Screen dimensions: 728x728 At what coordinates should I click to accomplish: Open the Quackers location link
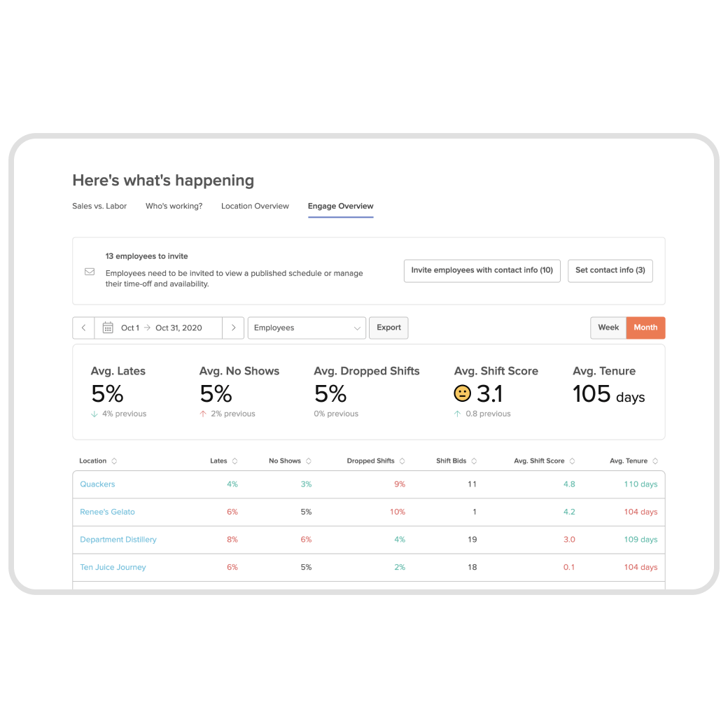click(x=97, y=484)
